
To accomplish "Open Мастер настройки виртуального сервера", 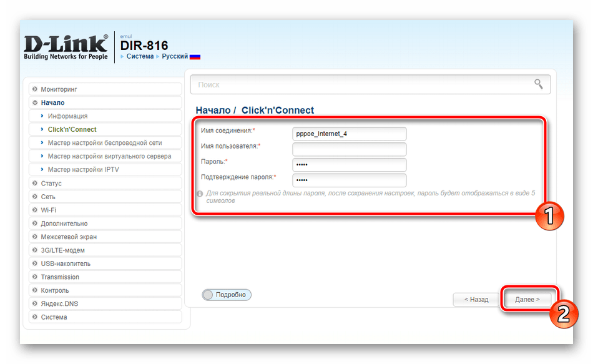I will click(x=105, y=156).
